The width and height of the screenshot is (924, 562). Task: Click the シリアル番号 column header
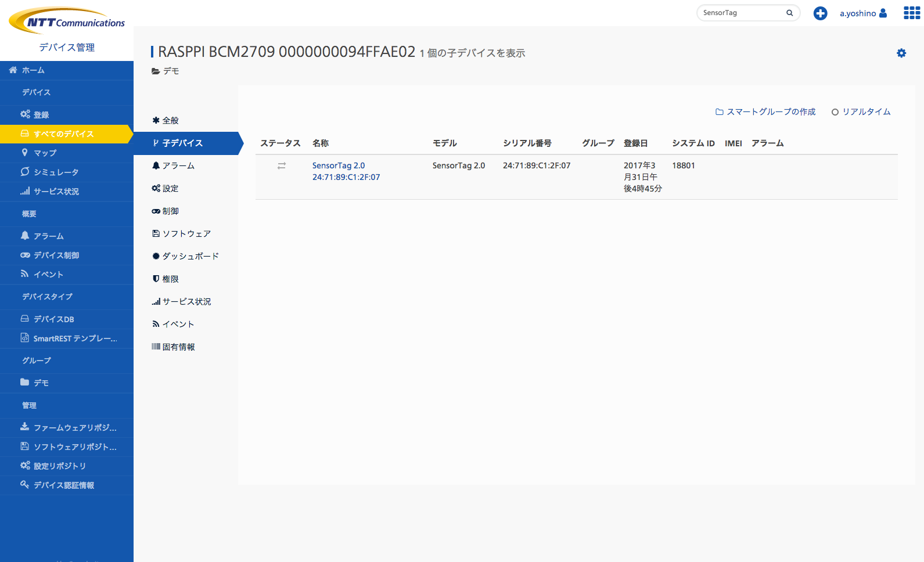pos(527,143)
